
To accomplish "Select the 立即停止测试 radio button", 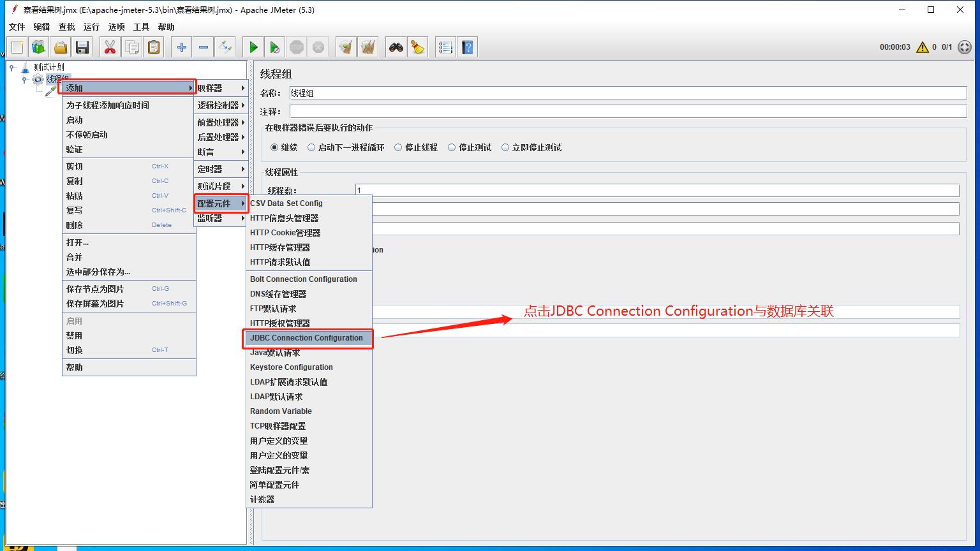I will point(505,147).
